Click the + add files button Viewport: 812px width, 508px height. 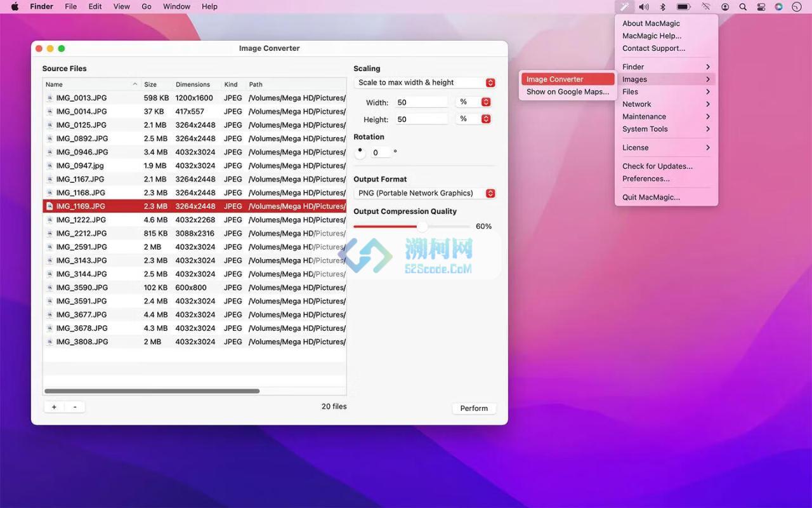(x=54, y=407)
